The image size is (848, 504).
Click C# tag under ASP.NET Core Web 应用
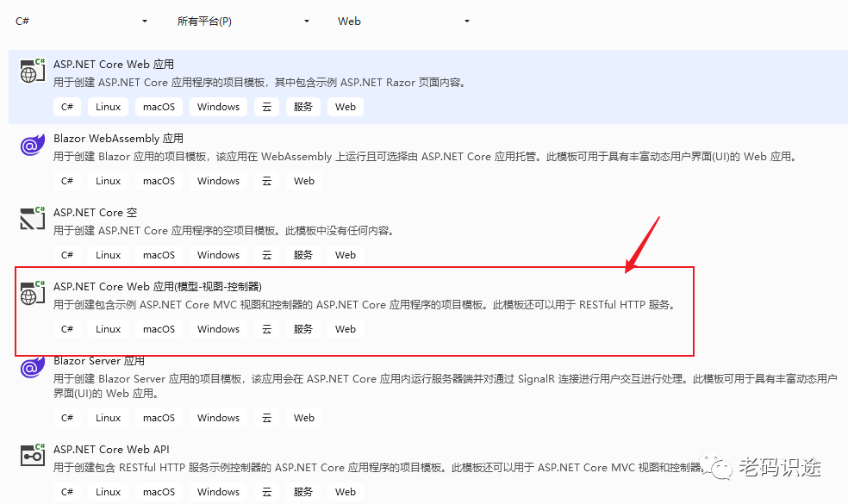click(67, 107)
